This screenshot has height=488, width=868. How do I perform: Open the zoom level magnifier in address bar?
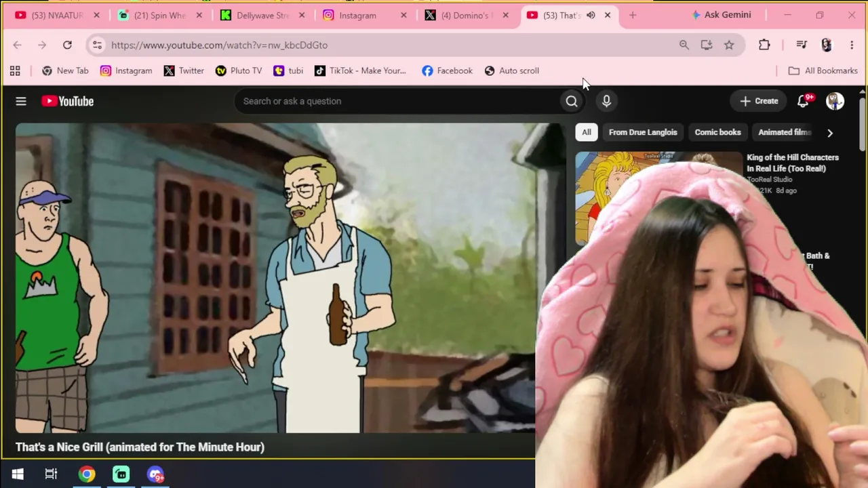pyautogui.click(x=684, y=45)
